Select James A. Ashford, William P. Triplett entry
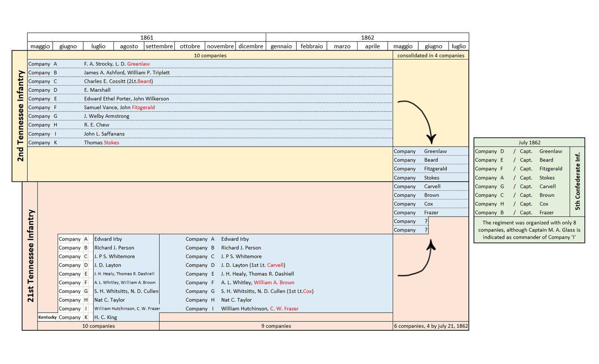Screen dimensions: 599x364 [x=127, y=73]
